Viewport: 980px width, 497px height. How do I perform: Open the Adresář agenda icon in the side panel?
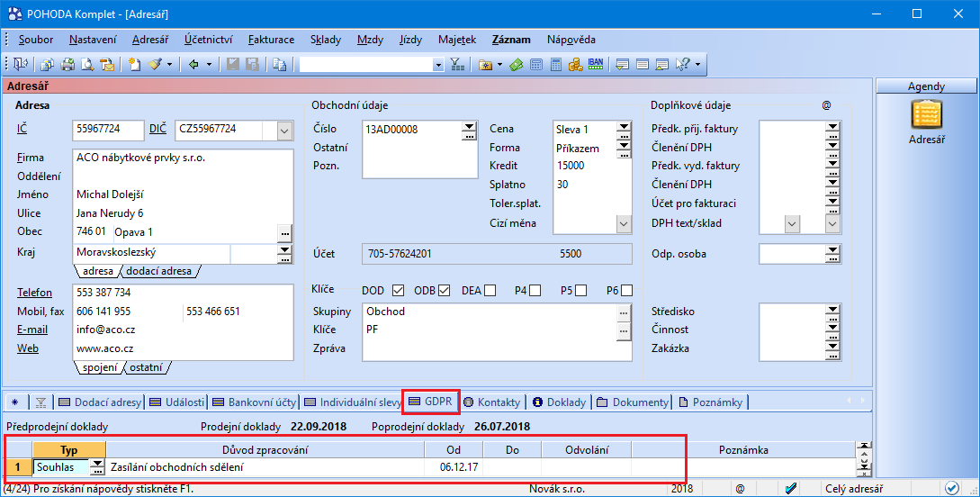926,114
